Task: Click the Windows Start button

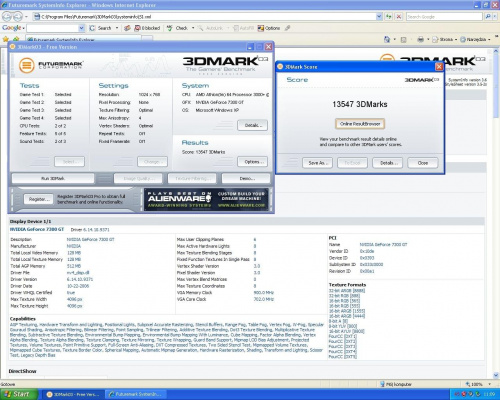Action: 18,394
